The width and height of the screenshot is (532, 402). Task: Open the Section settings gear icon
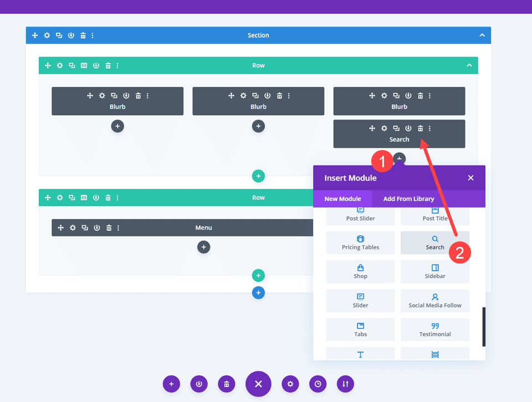pos(47,35)
